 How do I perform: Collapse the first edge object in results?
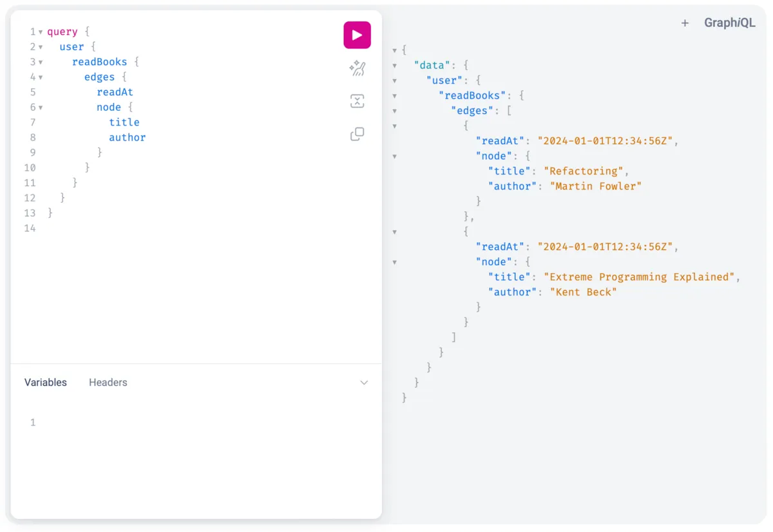click(x=394, y=126)
